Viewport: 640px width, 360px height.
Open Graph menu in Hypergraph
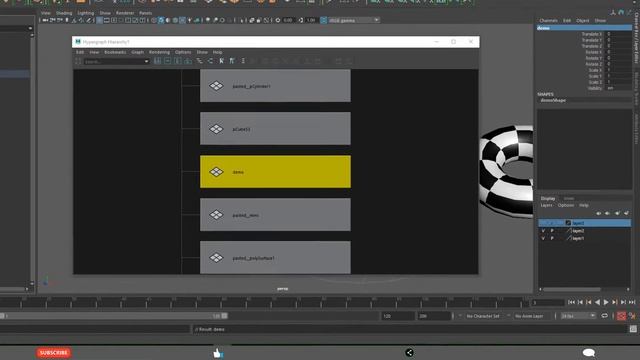138,52
